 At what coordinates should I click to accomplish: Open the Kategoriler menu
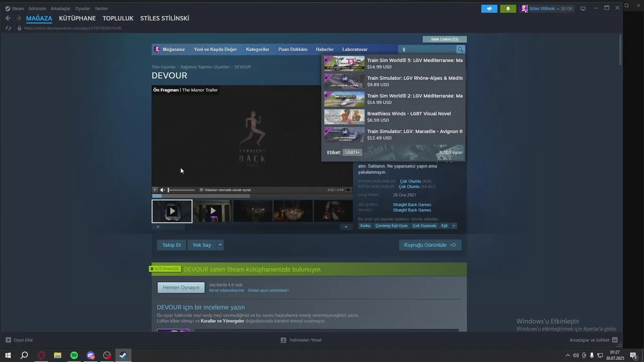tap(258, 49)
